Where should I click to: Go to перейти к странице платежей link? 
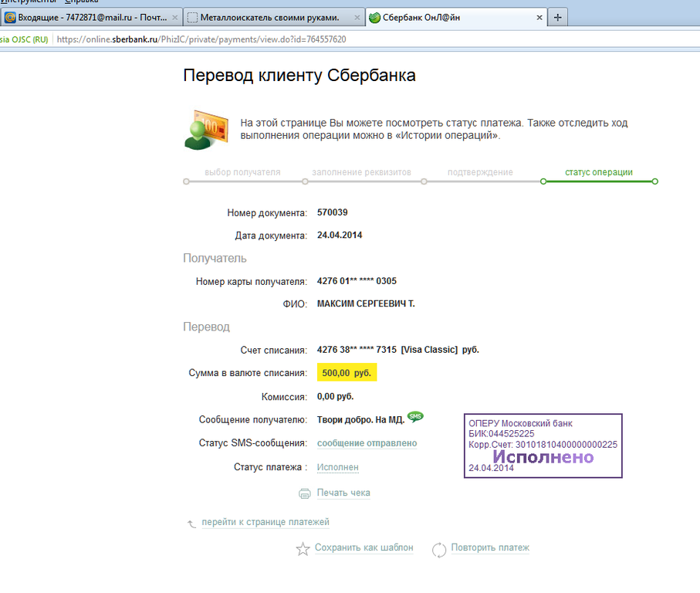click(265, 522)
